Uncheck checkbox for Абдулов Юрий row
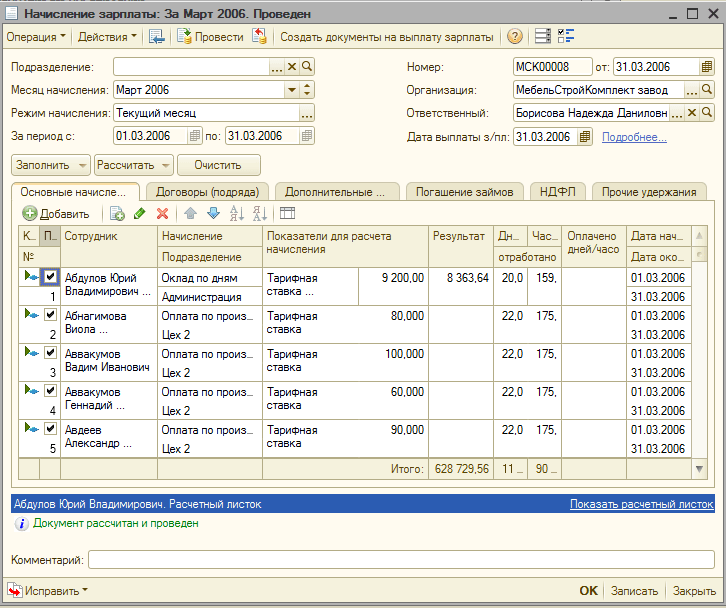 [50, 277]
